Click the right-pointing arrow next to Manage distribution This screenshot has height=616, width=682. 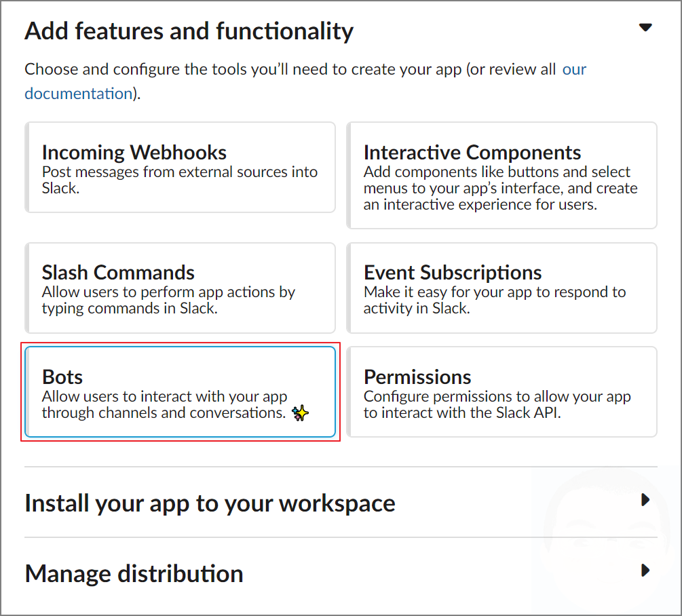(x=645, y=571)
